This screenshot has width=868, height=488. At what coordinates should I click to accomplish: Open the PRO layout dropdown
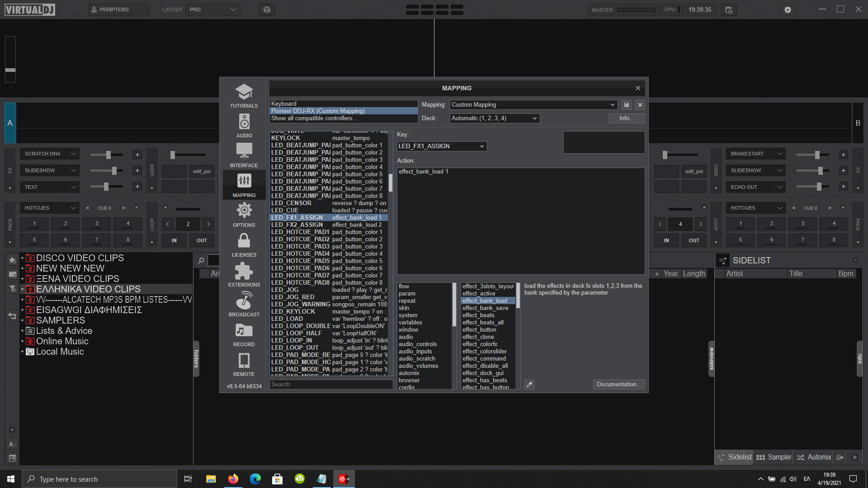click(213, 9)
